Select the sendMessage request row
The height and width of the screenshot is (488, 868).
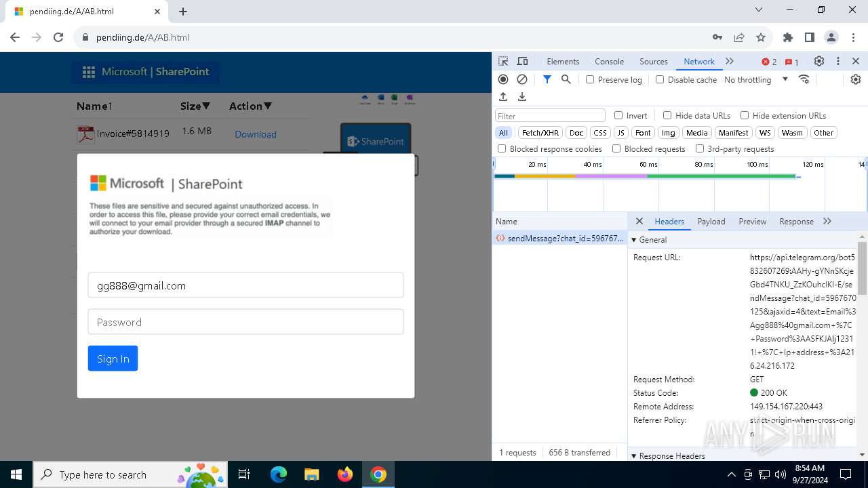(x=560, y=238)
